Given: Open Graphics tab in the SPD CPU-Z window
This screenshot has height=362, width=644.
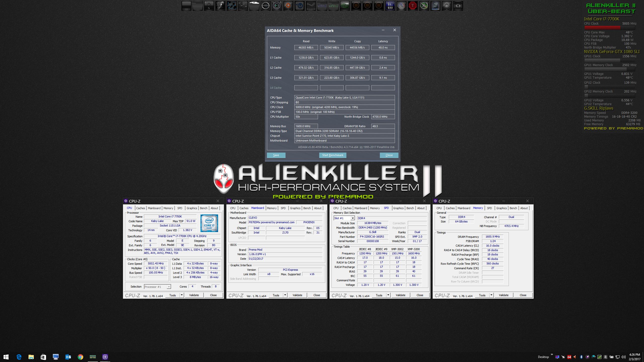Looking at the screenshot, I should coord(398,208).
